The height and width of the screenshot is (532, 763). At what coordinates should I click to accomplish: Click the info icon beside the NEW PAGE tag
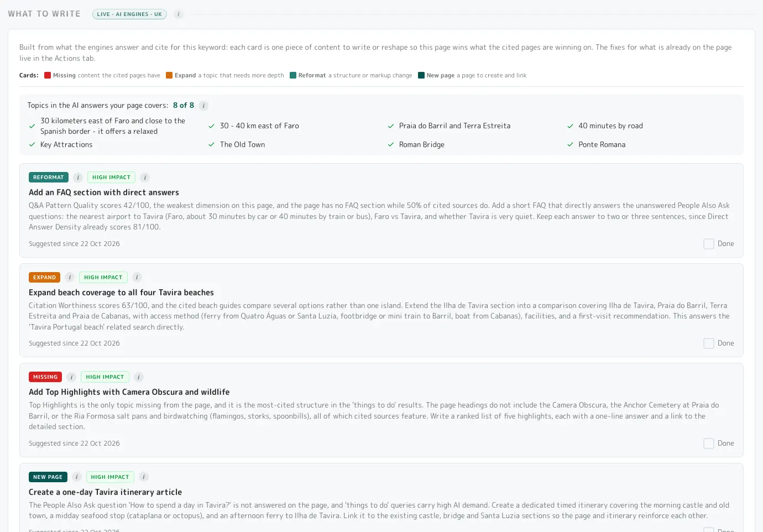77,477
